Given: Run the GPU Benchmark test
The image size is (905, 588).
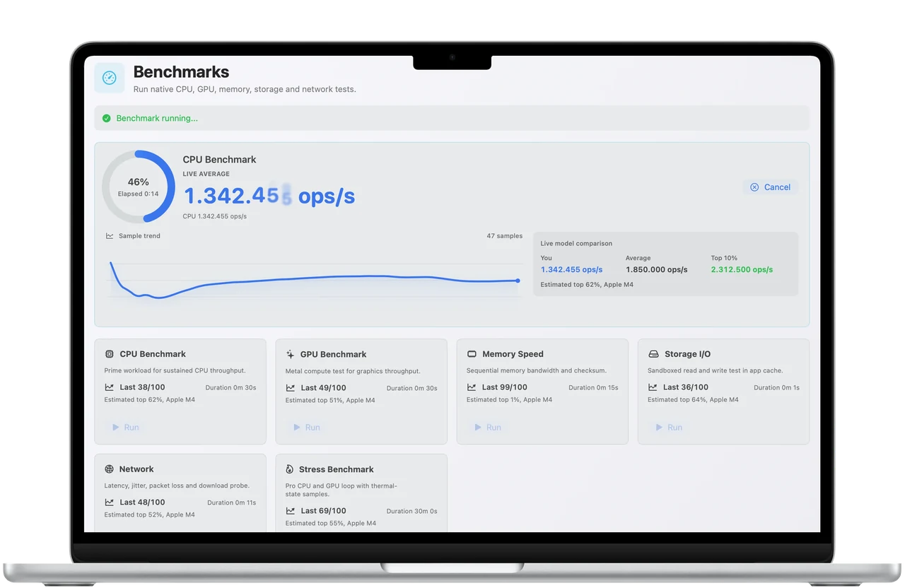Looking at the screenshot, I should [307, 428].
